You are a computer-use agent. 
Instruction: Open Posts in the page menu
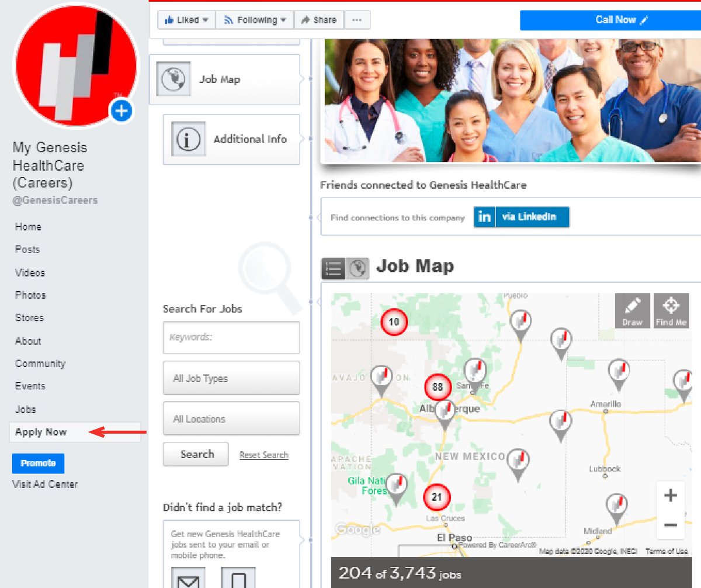pyautogui.click(x=27, y=250)
